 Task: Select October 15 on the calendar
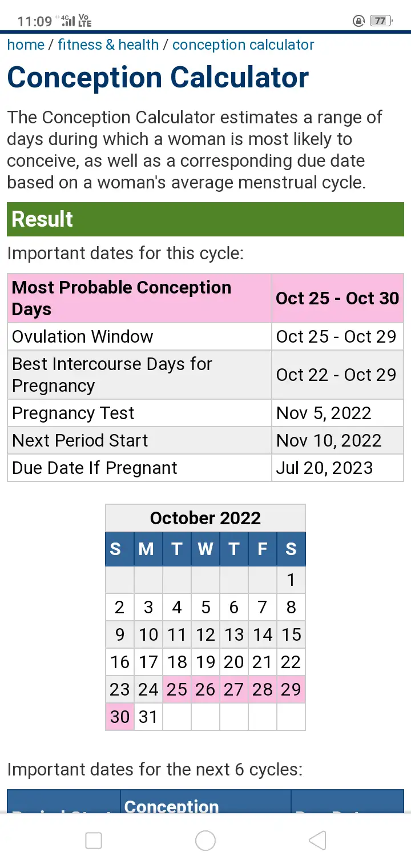291,634
